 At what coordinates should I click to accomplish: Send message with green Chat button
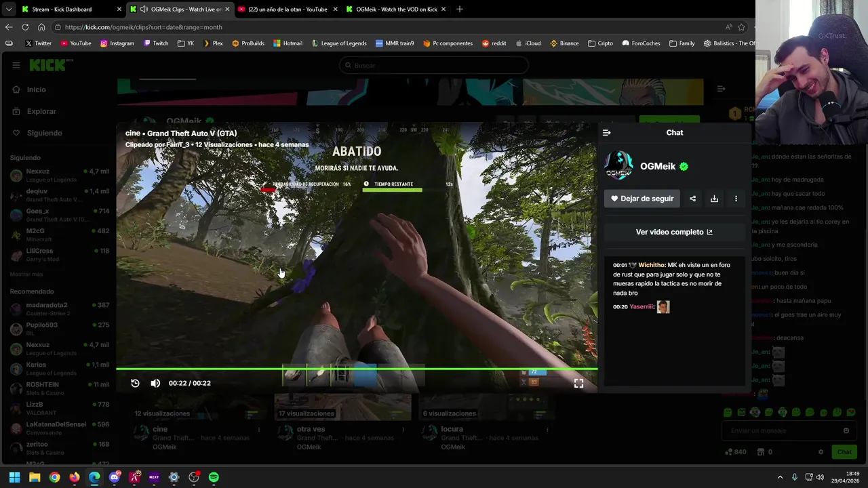tap(844, 452)
